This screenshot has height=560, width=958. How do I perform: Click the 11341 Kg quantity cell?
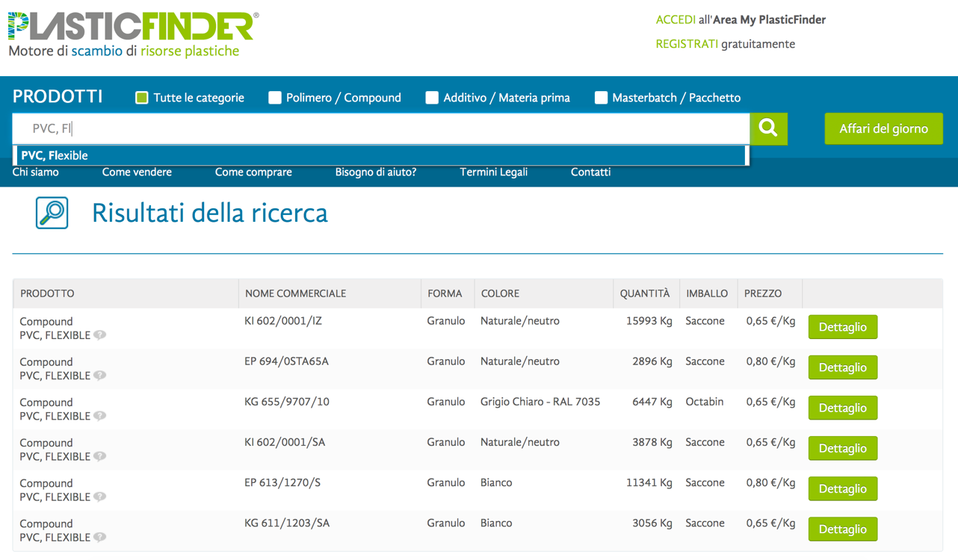[649, 482]
